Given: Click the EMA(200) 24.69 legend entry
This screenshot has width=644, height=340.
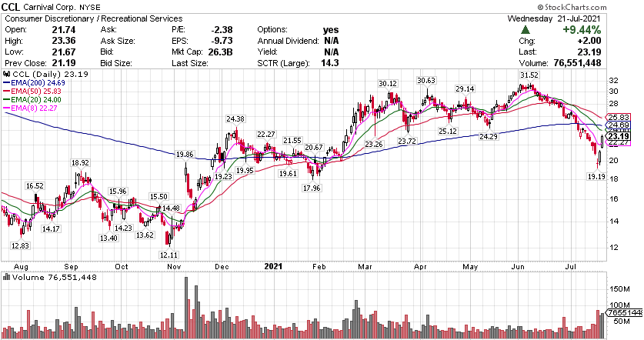Looking at the screenshot, I should pyautogui.click(x=34, y=82).
